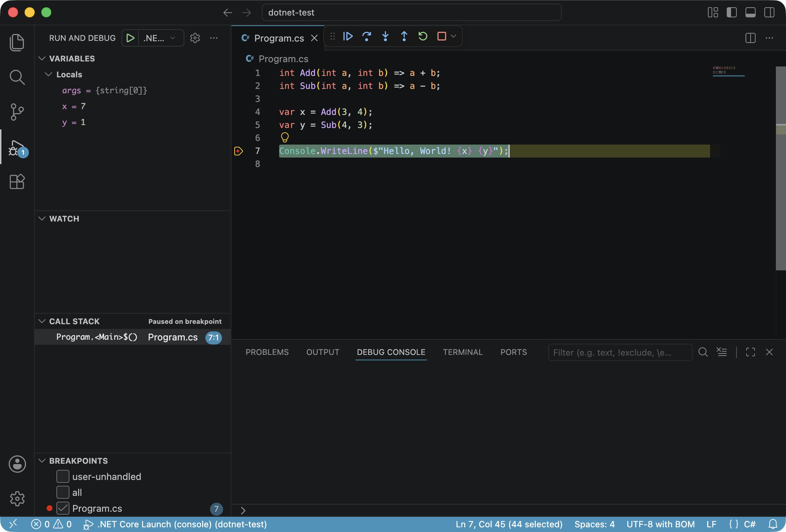Click the debug console filter field
786x532 pixels.
click(620, 352)
